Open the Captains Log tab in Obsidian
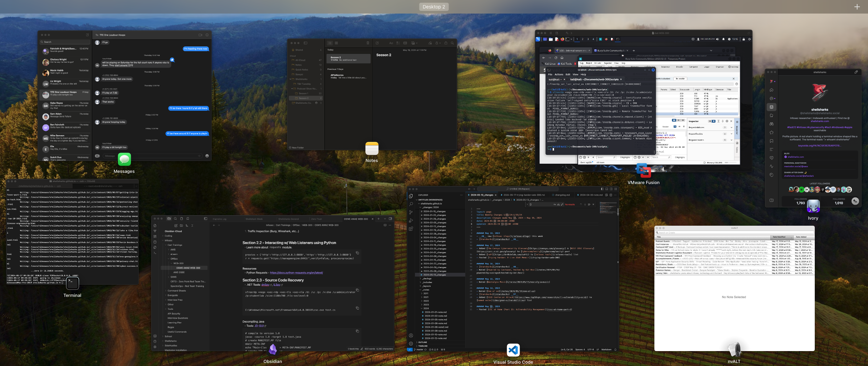Screen dimensions: 868x366 click(219, 219)
